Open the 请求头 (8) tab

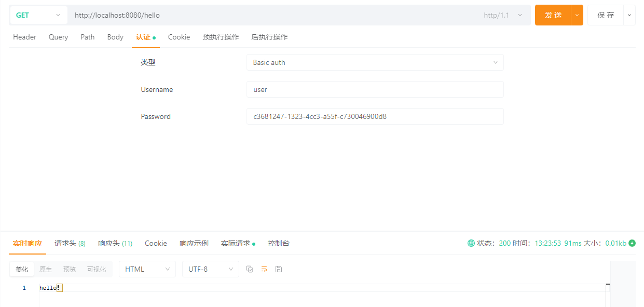click(x=70, y=243)
